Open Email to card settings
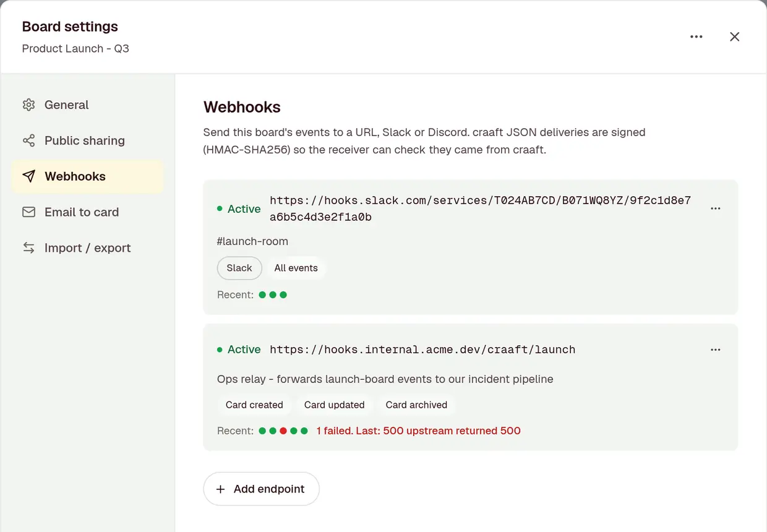The height and width of the screenshot is (532, 767). click(x=87, y=212)
